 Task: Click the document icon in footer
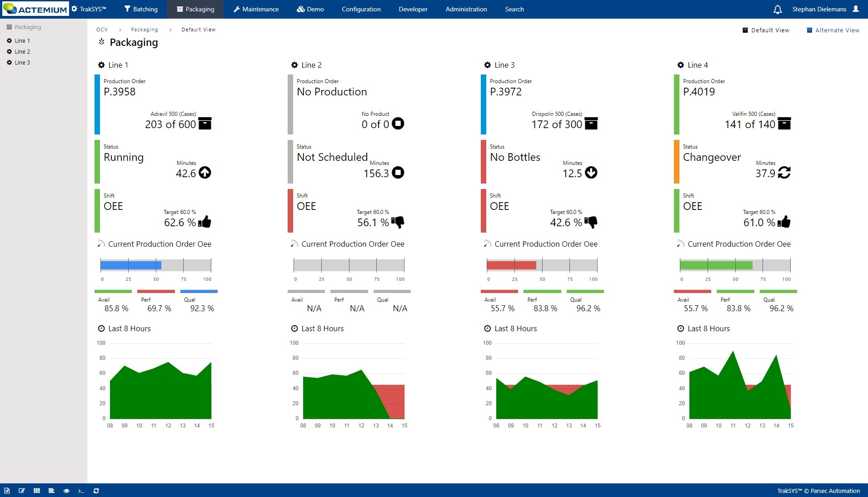point(7,491)
